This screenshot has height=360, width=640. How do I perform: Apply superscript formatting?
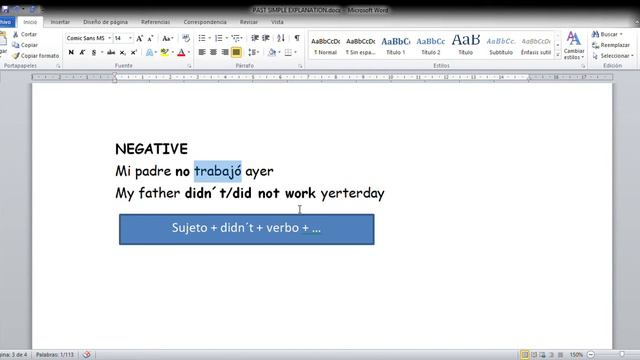pyautogui.click(x=133, y=52)
